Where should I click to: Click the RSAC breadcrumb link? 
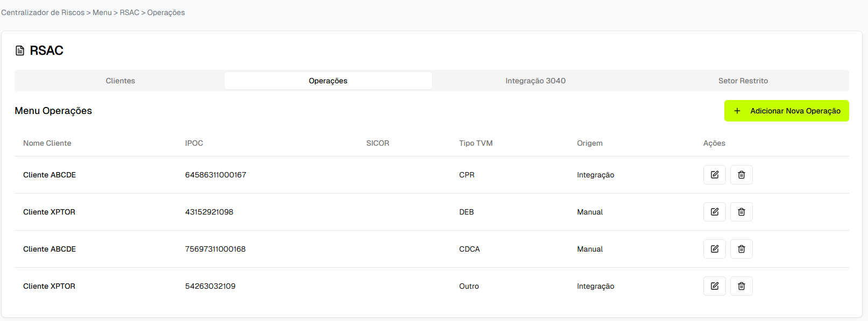click(x=129, y=12)
